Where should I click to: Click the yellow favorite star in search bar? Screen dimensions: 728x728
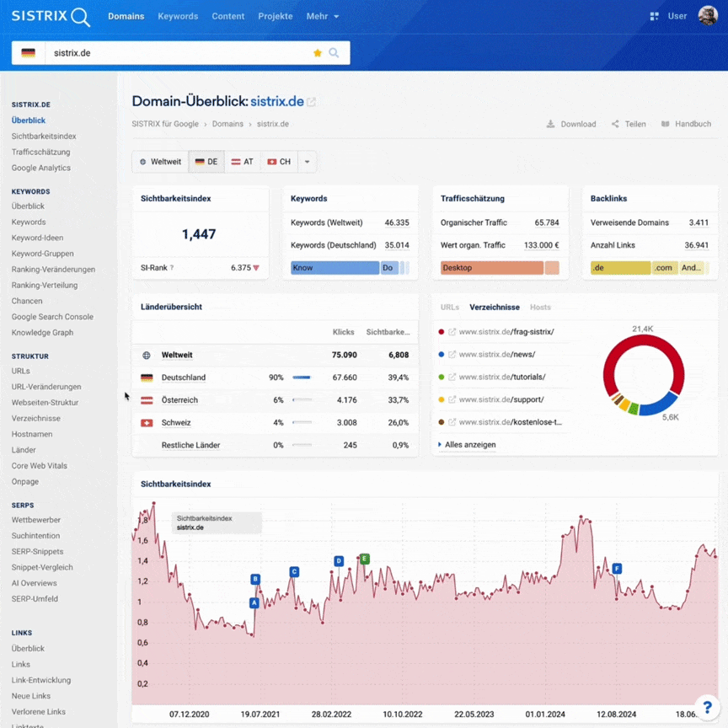point(318,53)
